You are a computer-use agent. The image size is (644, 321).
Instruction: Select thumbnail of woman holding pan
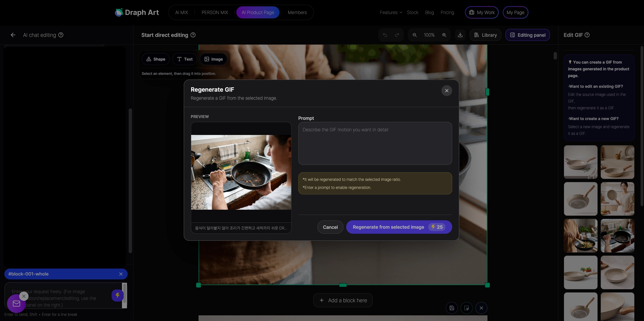pos(617,199)
